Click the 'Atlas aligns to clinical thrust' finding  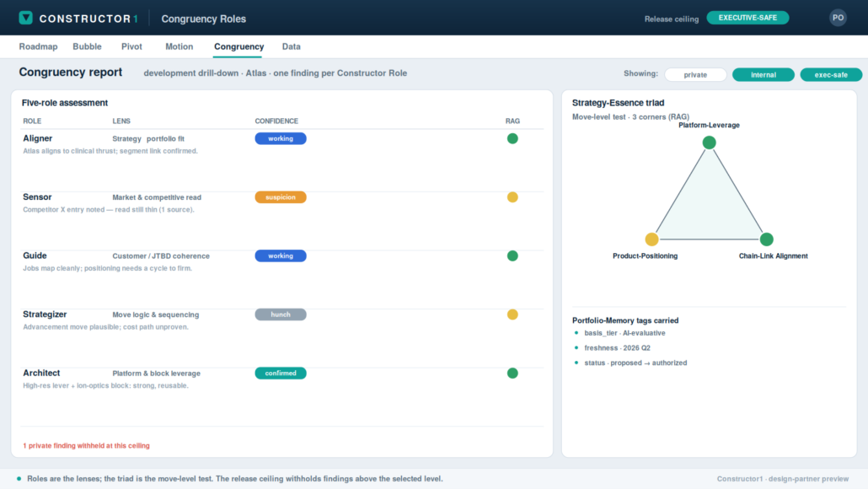click(x=110, y=151)
